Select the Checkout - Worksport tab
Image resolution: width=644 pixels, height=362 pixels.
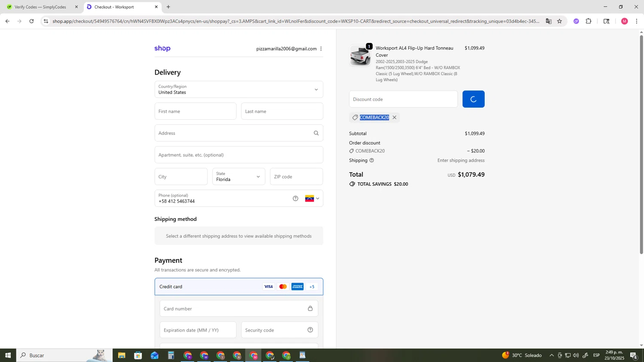[122, 7]
